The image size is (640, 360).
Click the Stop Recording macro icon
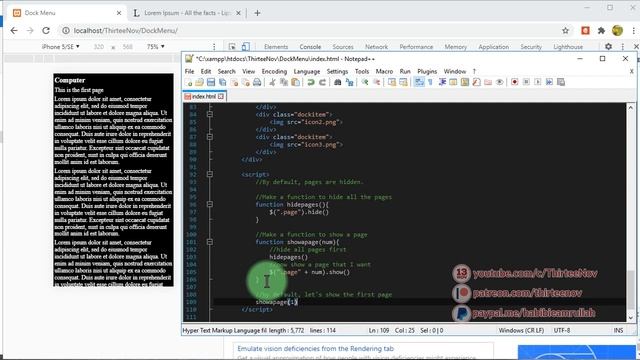pyautogui.click(x=526, y=82)
